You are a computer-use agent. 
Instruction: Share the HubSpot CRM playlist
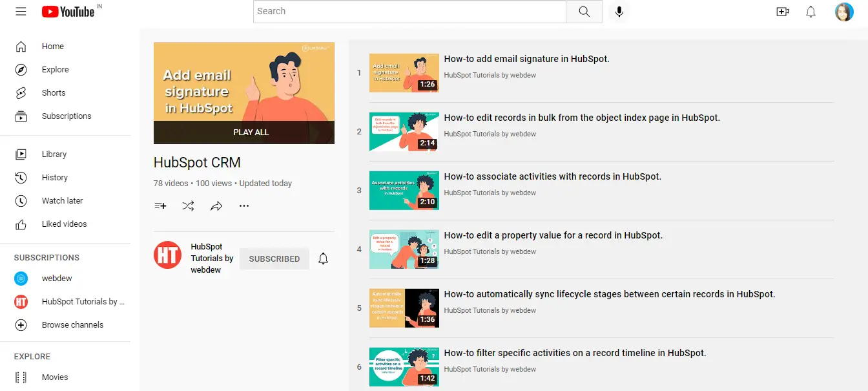[x=216, y=206]
